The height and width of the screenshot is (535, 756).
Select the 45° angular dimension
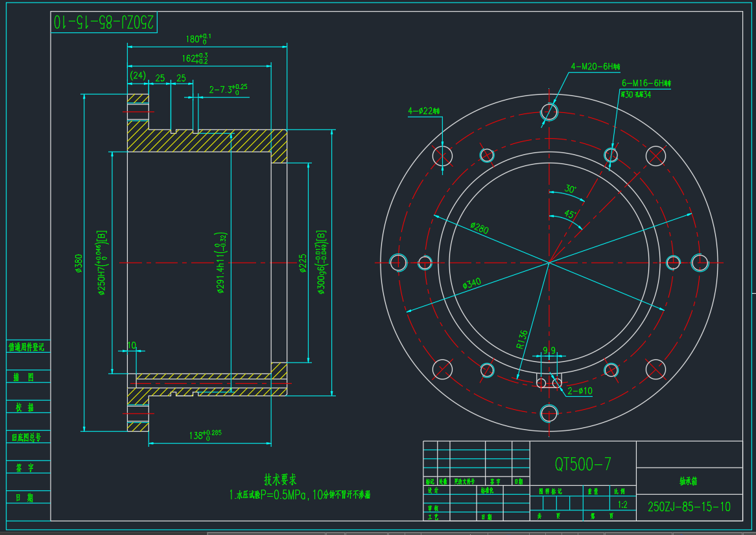[571, 214]
